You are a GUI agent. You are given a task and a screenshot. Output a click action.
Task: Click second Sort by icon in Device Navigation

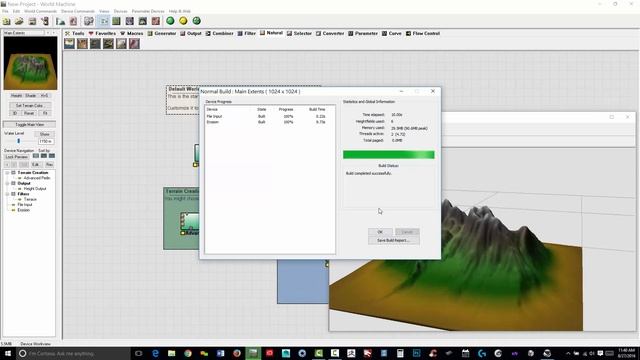tap(44, 156)
